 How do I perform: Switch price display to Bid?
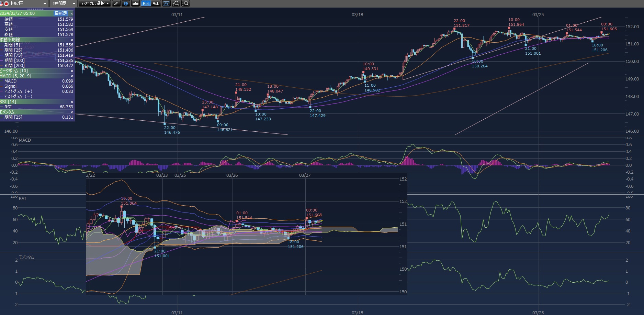(146, 3)
